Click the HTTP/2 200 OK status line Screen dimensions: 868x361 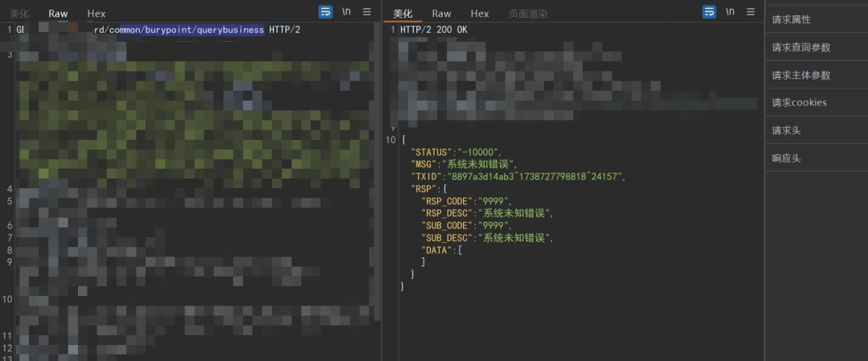coord(433,30)
